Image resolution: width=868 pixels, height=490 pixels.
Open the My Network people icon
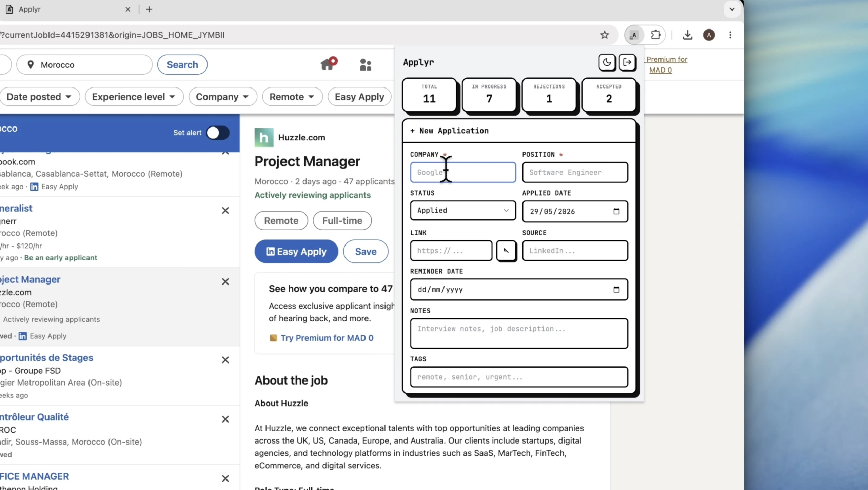coord(366,64)
